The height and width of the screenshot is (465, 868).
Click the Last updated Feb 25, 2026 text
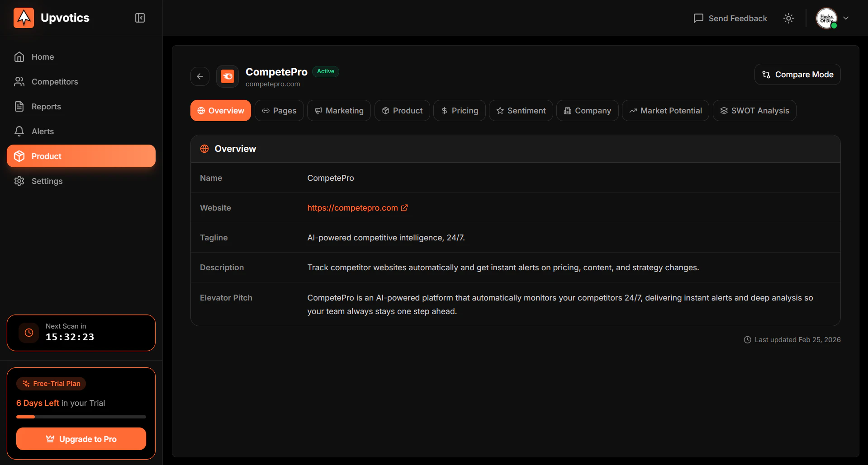[x=797, y=340]
